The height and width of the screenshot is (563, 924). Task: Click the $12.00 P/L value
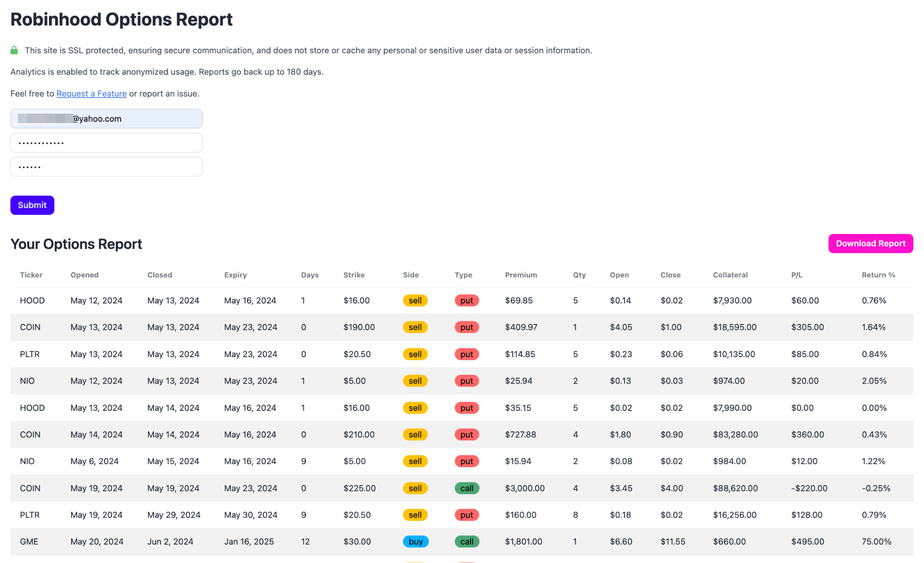804,461
